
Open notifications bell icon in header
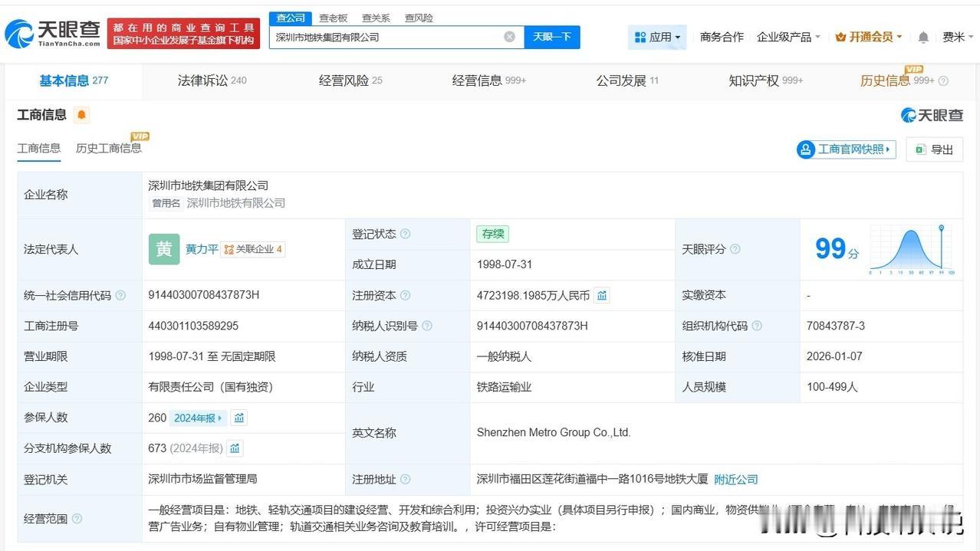923,37
